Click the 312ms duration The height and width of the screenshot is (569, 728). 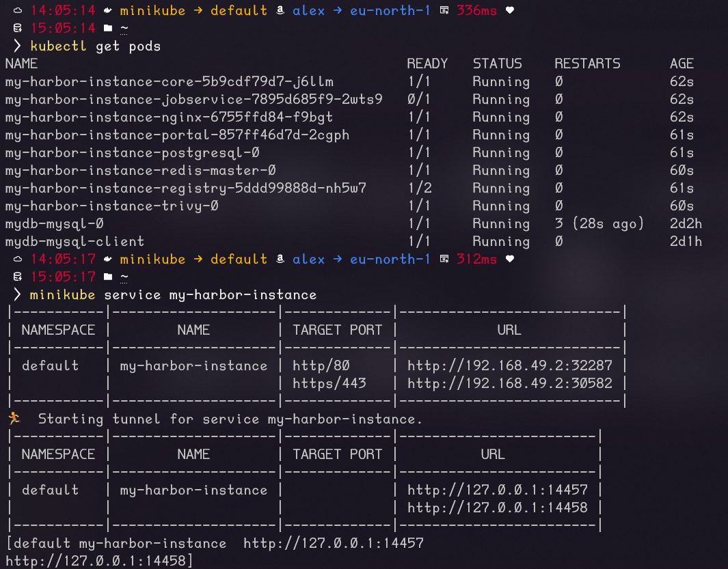click(477, 259)
